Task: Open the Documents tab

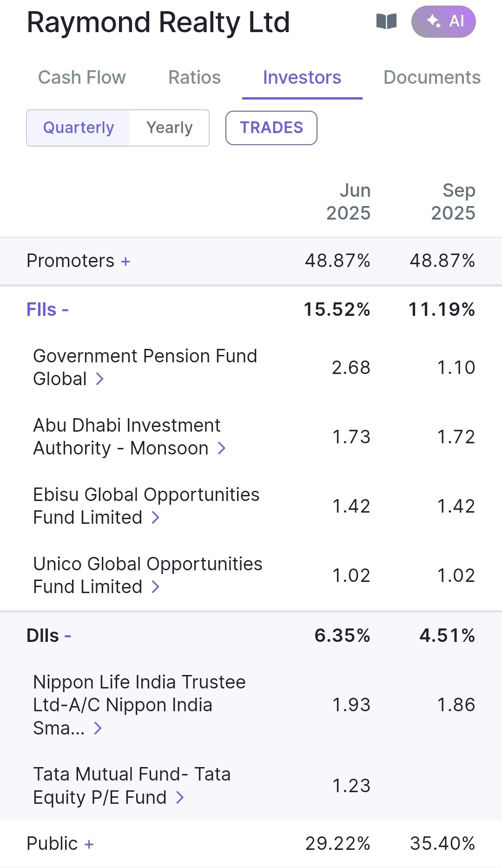Action: point(432,78)
